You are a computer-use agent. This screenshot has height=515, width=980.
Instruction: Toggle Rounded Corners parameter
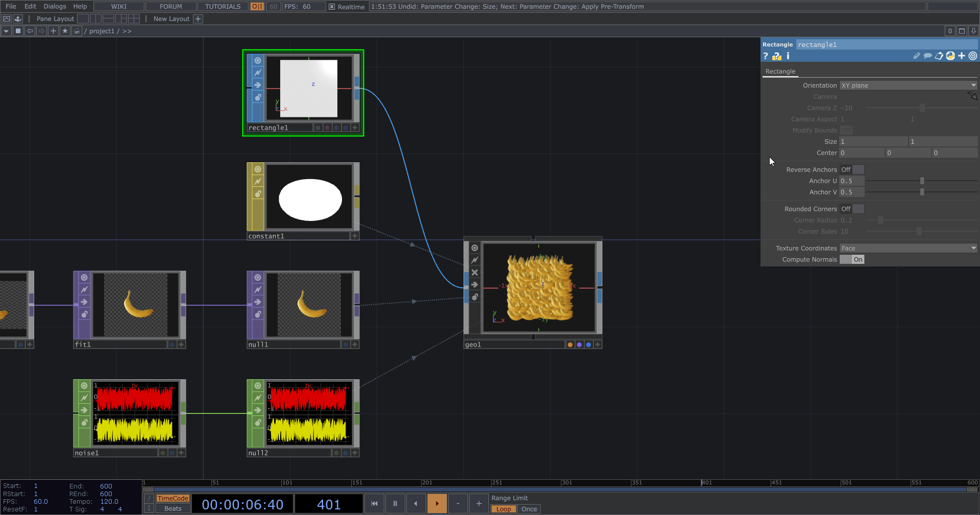coord(852,209)
